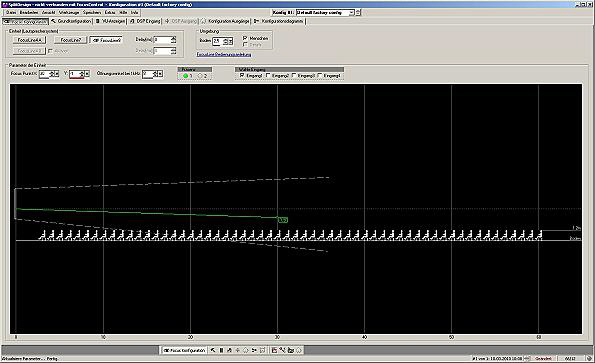Click red save icon in bottom toolbar
Viewport: 595px width, 363px height.
(274, 350)
